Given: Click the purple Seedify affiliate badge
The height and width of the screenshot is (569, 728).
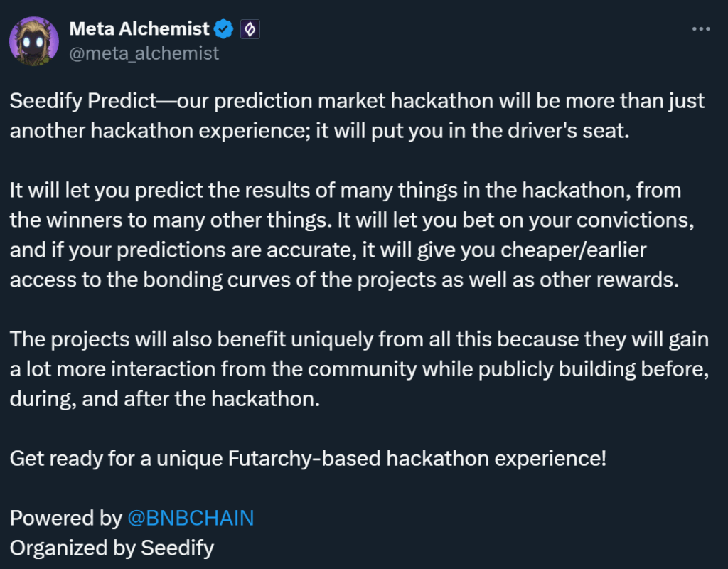Looking at the screenshot, I should [250, 29].
